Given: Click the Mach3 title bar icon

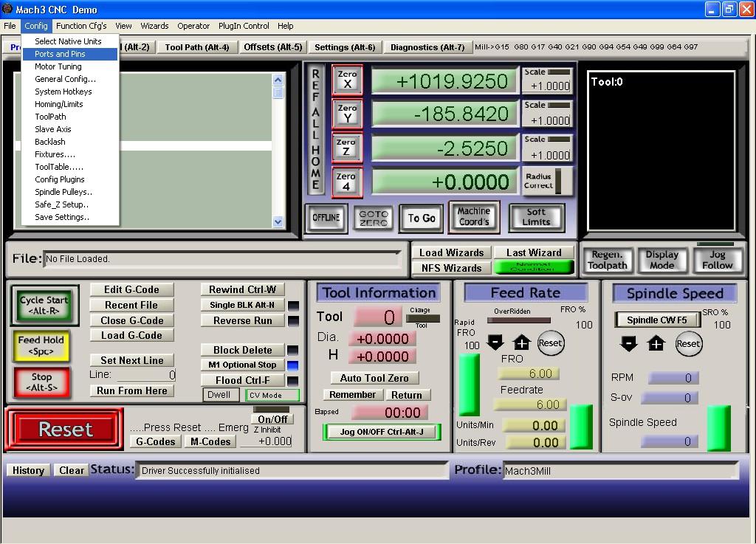Looking at the screenshot, I should click(x=7, y=9).
